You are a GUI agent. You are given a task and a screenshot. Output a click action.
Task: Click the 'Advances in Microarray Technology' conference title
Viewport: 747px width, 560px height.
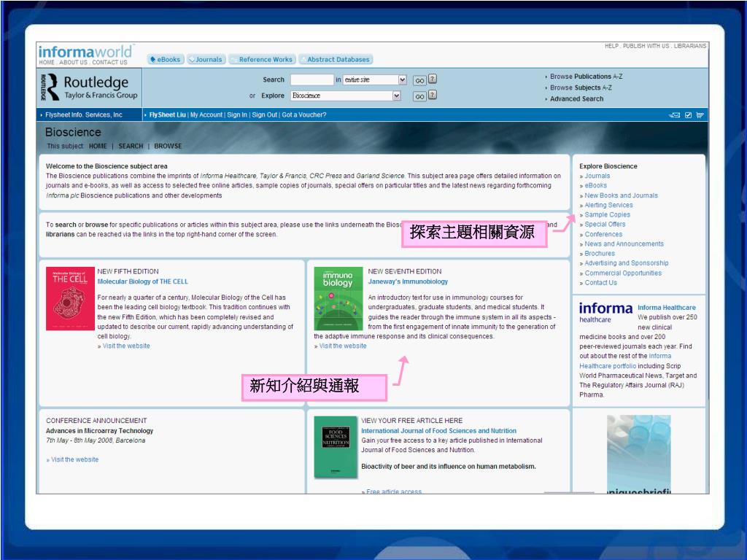[x=99, y=430]
